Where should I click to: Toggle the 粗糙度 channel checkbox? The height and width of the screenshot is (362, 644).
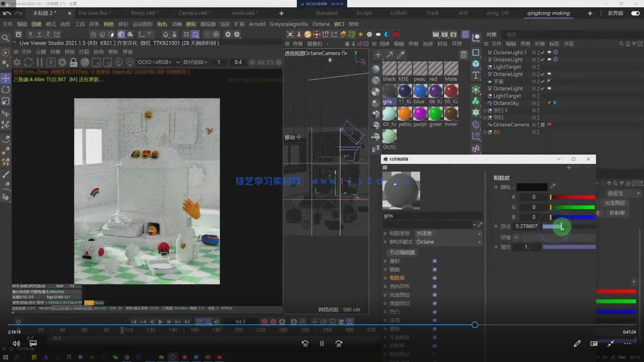pyautogui.click(x=435, y=278)
